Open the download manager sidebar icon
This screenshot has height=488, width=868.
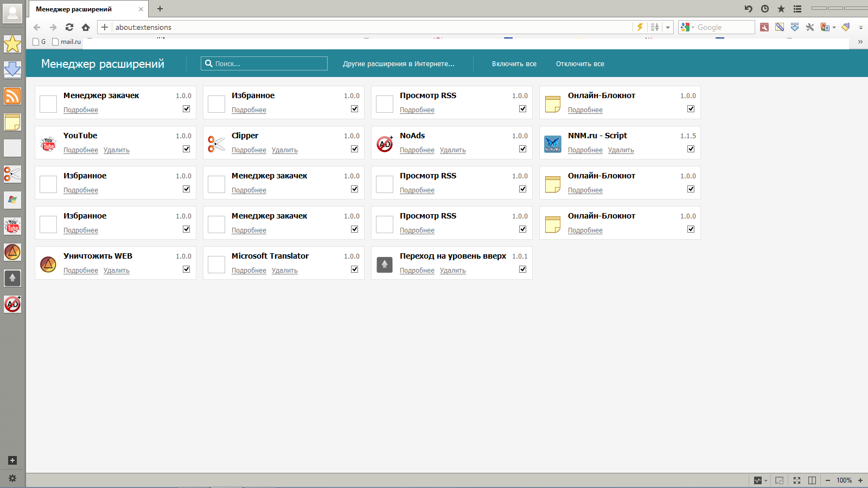pyautogui.click(x=12, y=69)
